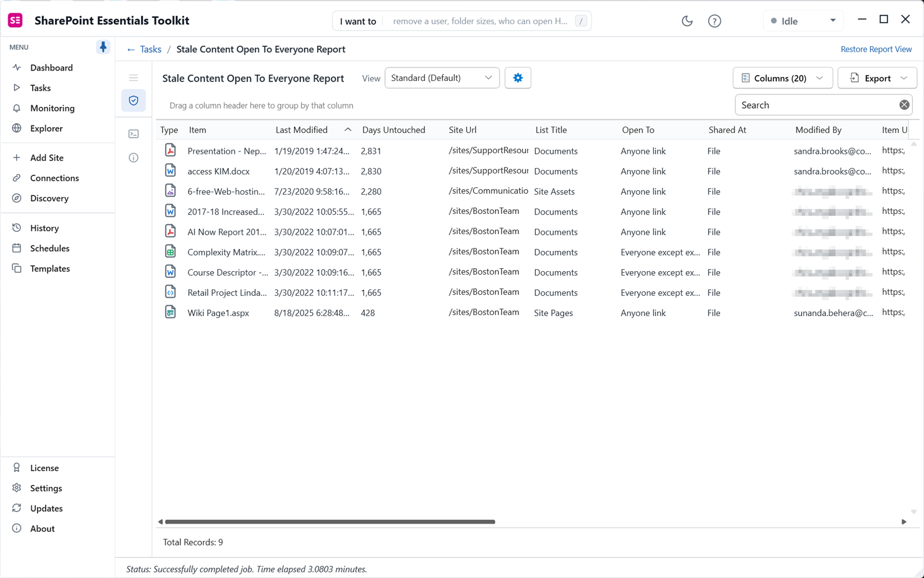Screen dimensions: 924x578
Task: Open the Export dropdown
Action: (877, 78)
